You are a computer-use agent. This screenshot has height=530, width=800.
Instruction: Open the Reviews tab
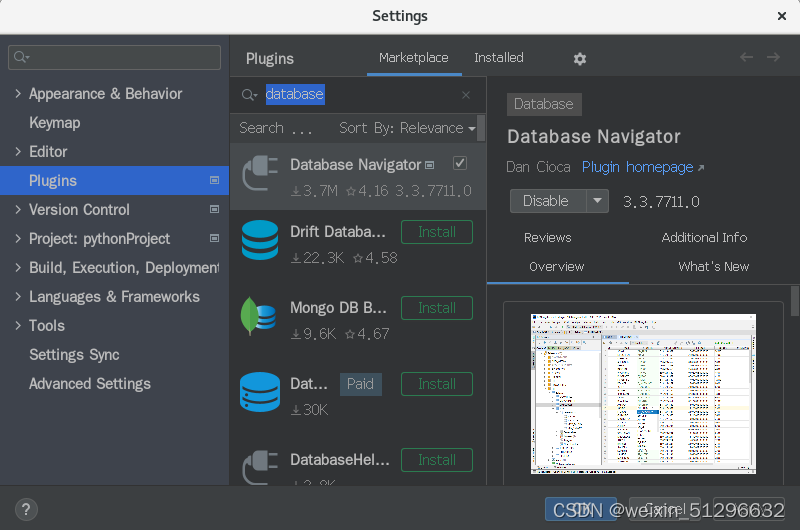[547, 238]
